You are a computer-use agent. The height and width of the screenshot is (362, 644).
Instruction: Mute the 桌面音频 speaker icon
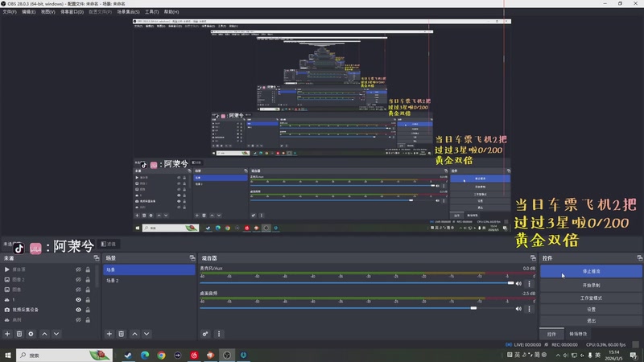[518, 309]
